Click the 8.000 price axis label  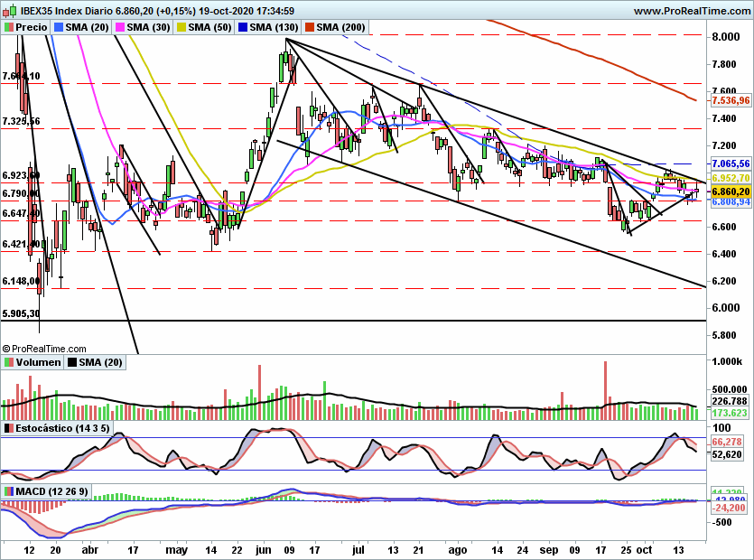coord(726,37)
